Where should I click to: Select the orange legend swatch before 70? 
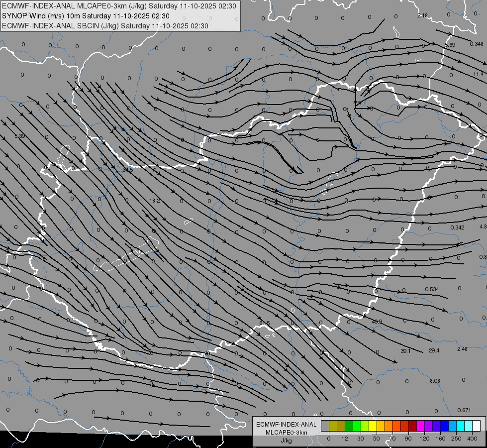[x=389, y=426]
